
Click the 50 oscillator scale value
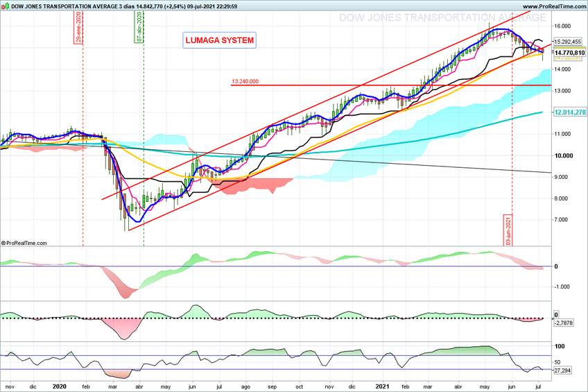pyautogui.click(x=557, y=362)
